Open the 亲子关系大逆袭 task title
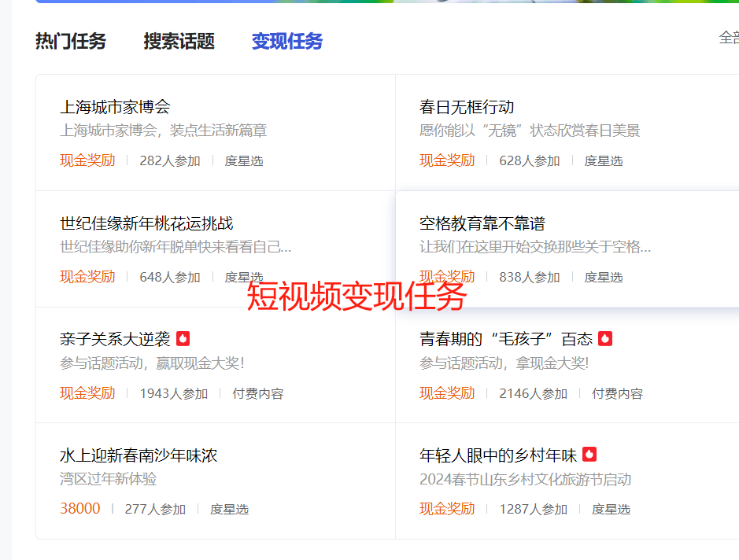 (x=115, y=339)
